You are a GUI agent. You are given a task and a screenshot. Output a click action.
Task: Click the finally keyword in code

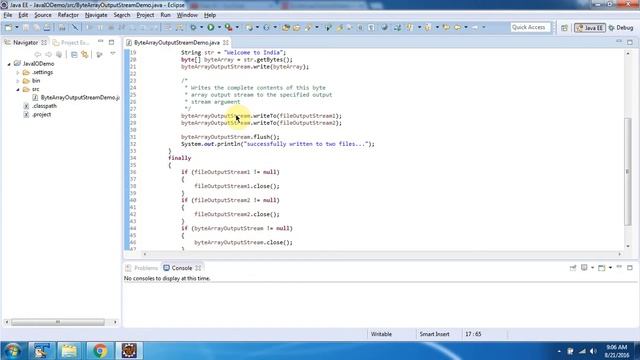180,158
